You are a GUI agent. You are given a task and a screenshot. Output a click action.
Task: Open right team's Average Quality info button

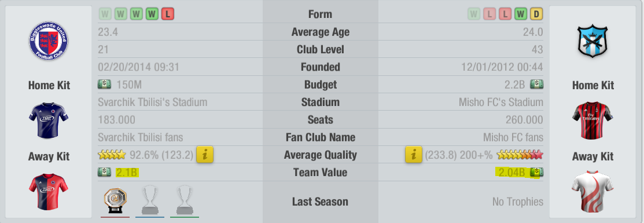pyautogui.click(x=414, y=155)
